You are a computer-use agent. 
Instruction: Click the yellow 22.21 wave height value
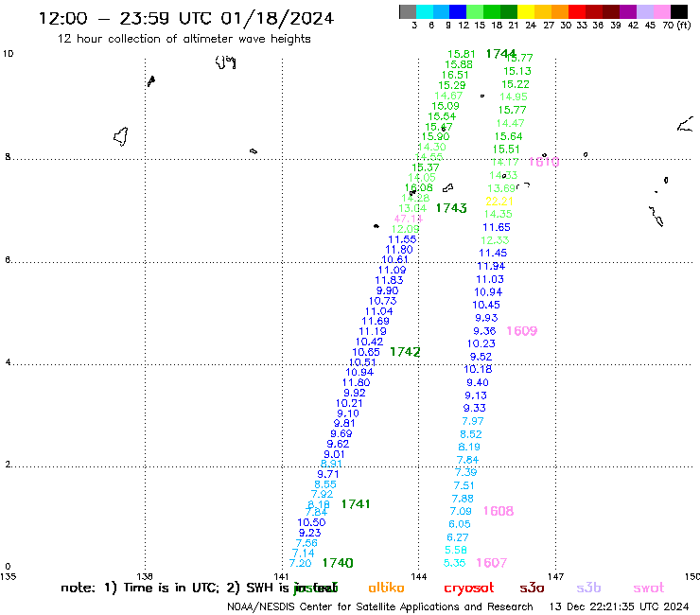pos(499,202)
